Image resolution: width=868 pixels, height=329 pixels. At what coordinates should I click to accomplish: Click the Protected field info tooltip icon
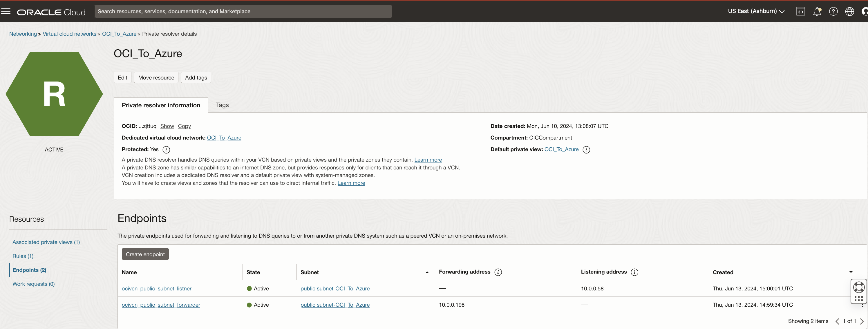pyautogui.click(x=166, y=149)
